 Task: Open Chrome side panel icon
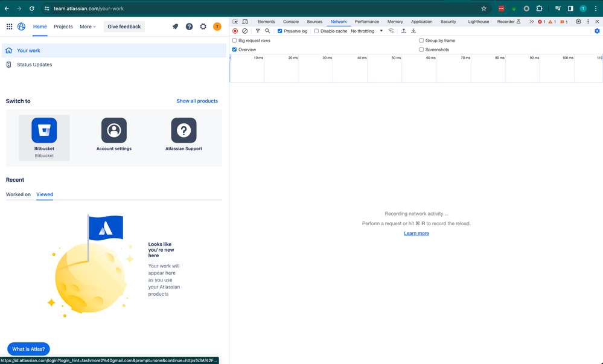570,8
